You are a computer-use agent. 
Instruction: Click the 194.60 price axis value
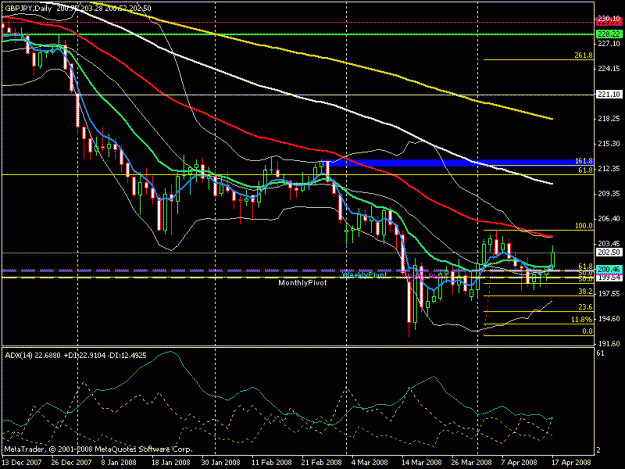pyautogui.click(x=609, y=319)
